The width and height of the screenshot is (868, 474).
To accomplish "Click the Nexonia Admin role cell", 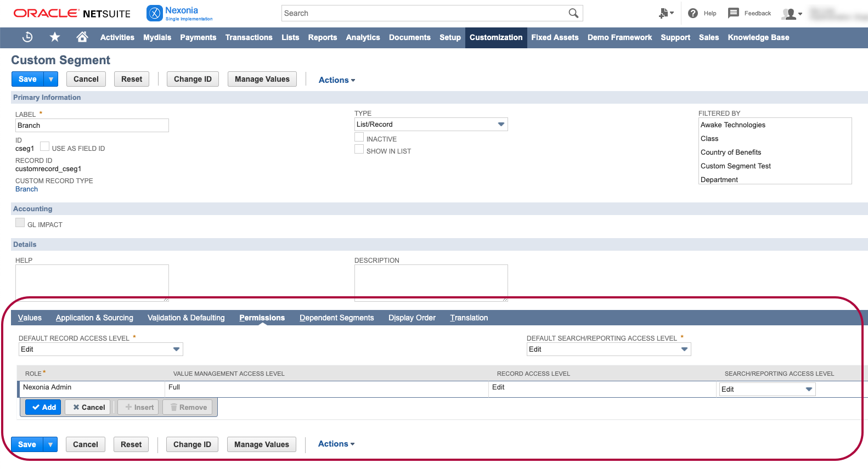I will pyautogui.click(x=92, y=389).
